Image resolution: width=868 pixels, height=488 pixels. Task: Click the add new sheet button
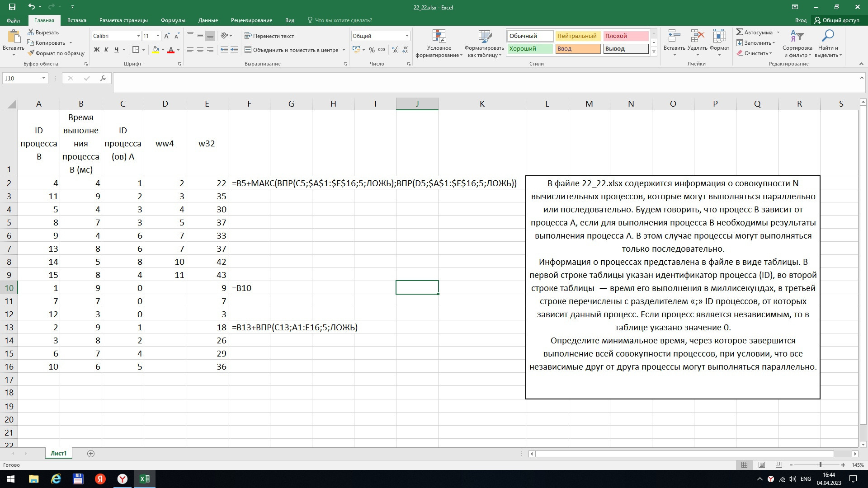(91, 454)
